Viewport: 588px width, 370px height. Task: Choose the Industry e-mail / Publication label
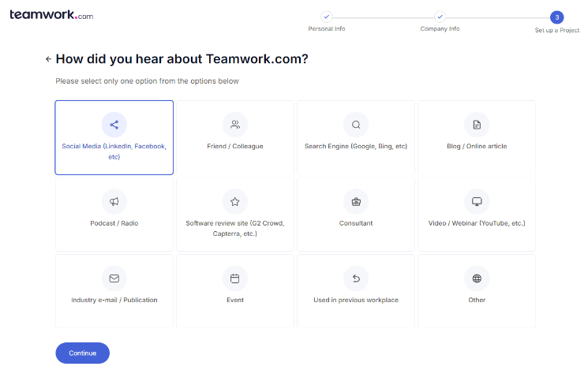pos(114,300)
